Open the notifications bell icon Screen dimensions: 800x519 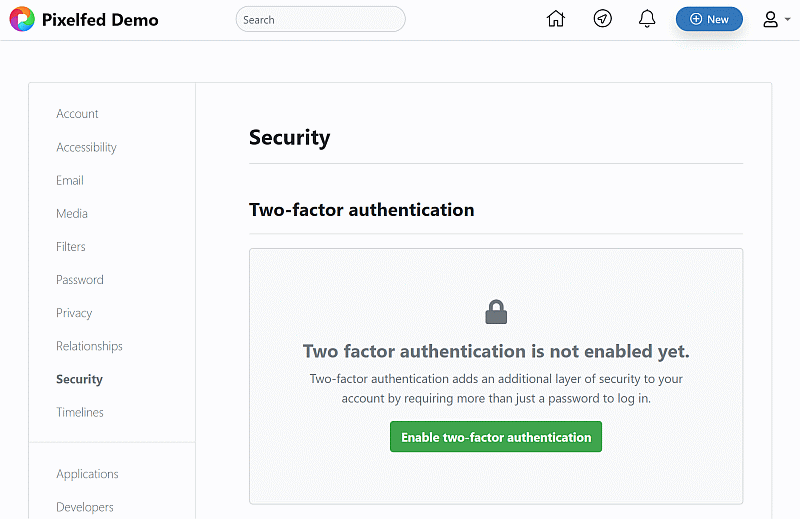pos(647,19)
